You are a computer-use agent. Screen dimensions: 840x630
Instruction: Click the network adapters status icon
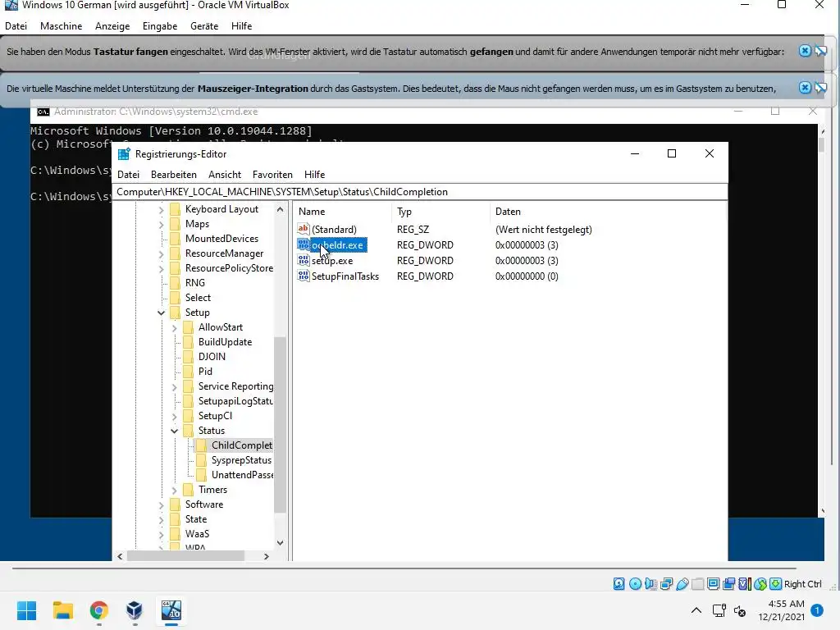pos(666,584)
